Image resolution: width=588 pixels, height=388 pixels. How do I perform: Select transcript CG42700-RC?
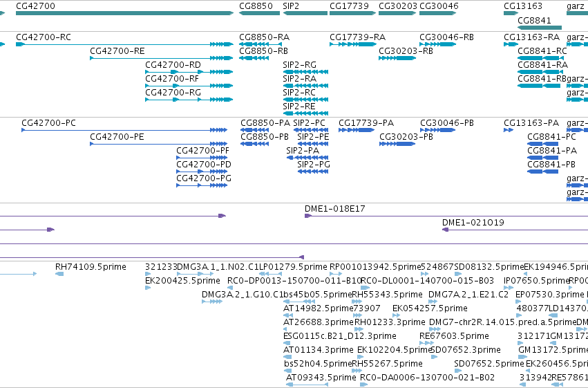click(124, 44)
